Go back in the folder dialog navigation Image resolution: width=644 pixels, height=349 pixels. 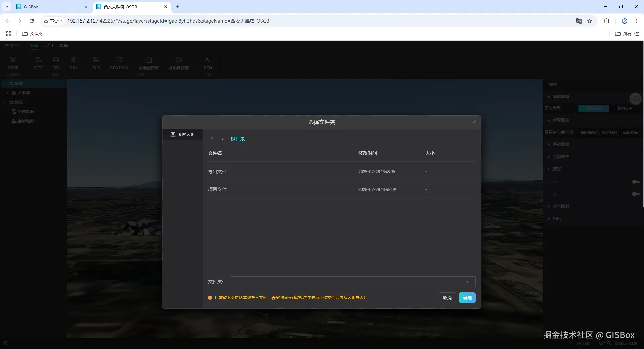click(x=212, y=139)
